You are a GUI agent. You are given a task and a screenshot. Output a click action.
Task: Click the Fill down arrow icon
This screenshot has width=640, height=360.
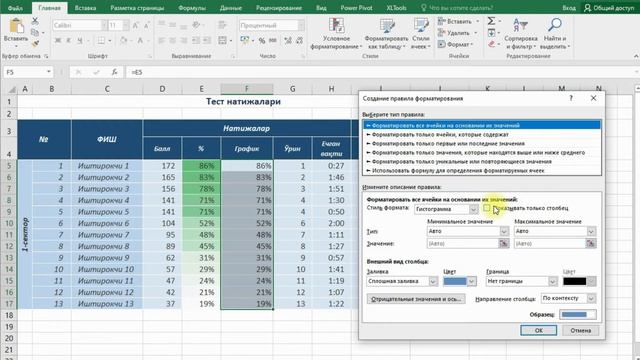(491, 32)
